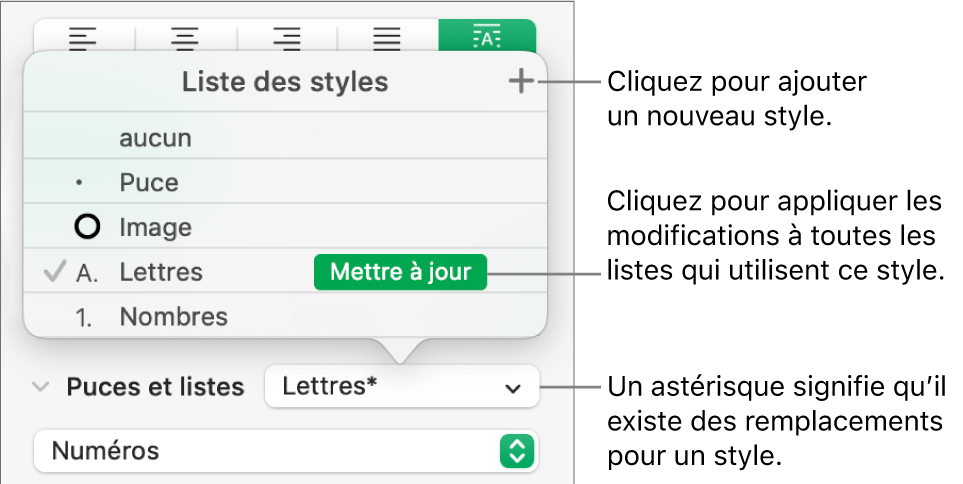Collapse the Puces et listes section

coord(40,387)
